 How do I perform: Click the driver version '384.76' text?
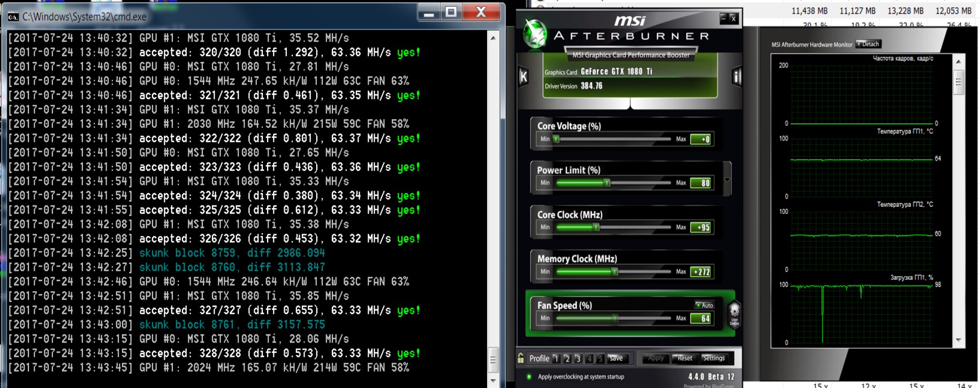(591, 86)
